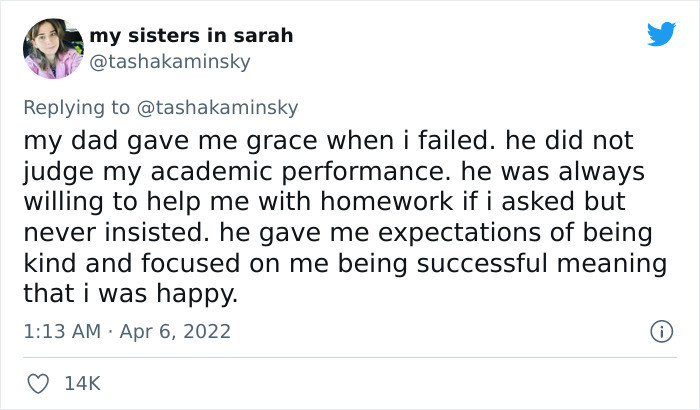Screen dimensions: 700x410
Task: Click the 1:13 AM timestamp
Action: coord(59,329)
